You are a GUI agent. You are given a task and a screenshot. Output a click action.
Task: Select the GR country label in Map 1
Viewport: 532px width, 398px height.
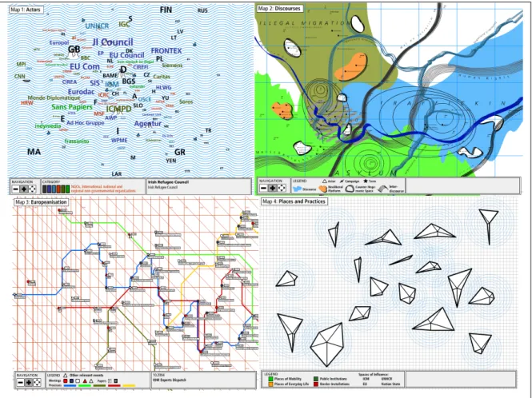[180, 152]
